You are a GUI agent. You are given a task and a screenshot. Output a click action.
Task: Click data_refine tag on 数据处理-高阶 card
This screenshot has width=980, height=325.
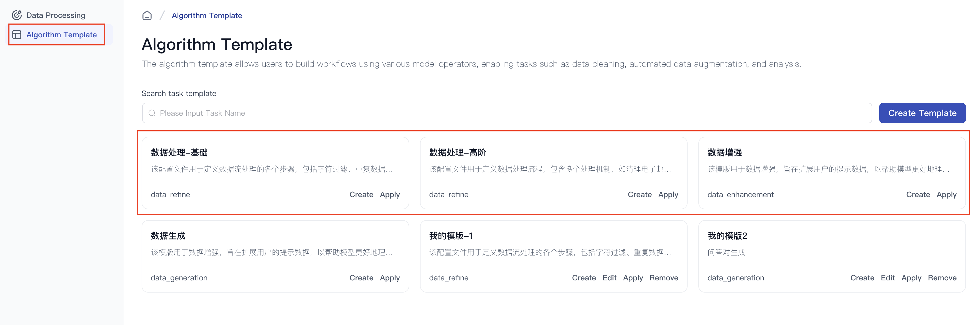(449, 194)
